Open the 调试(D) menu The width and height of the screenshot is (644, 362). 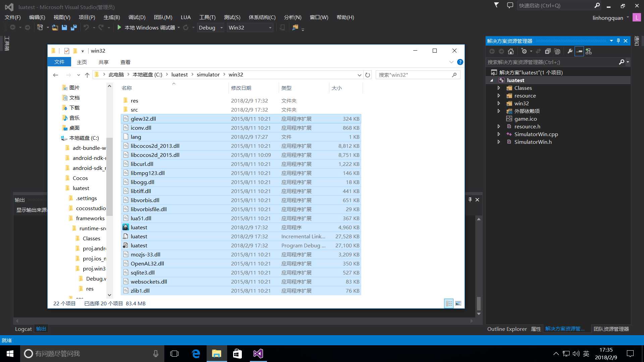tap(137, 17)
